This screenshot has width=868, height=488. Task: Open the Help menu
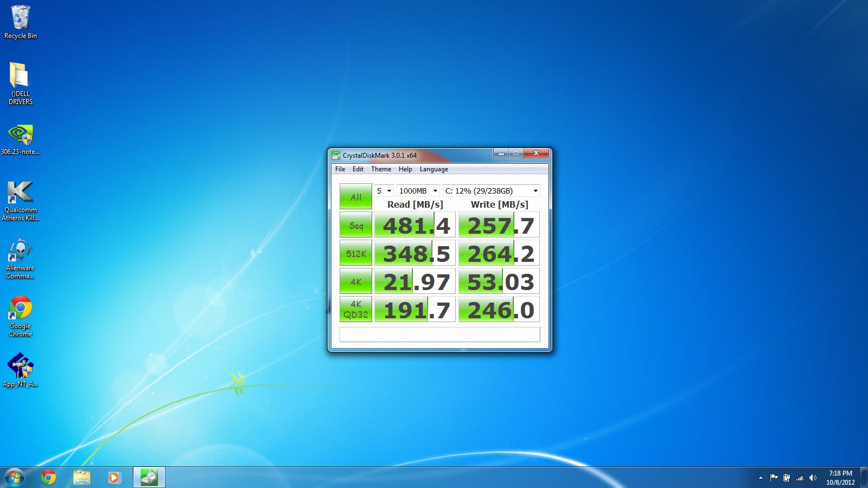click(x=405, y=169)
